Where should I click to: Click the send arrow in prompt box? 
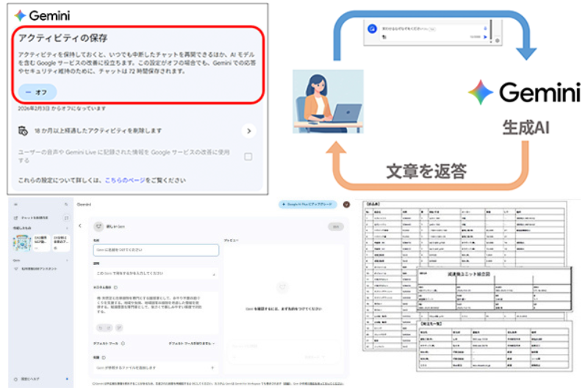tap(485, 37)
